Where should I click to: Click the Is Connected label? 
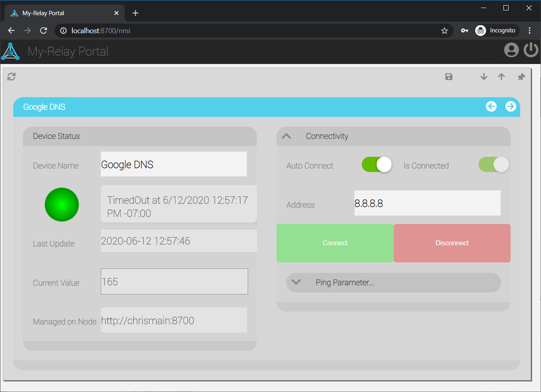click(426, 166)
